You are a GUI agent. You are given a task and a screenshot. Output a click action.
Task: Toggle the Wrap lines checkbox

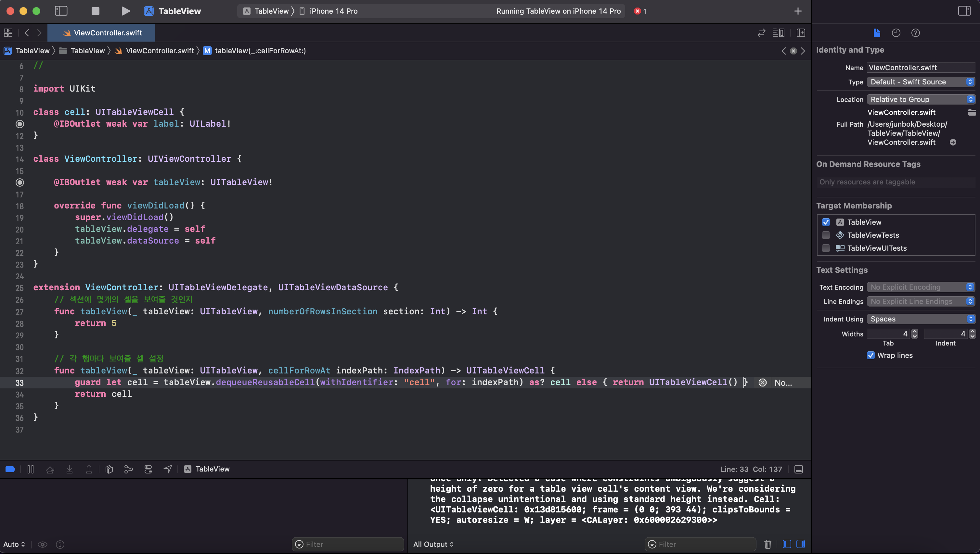pos(870,355)
